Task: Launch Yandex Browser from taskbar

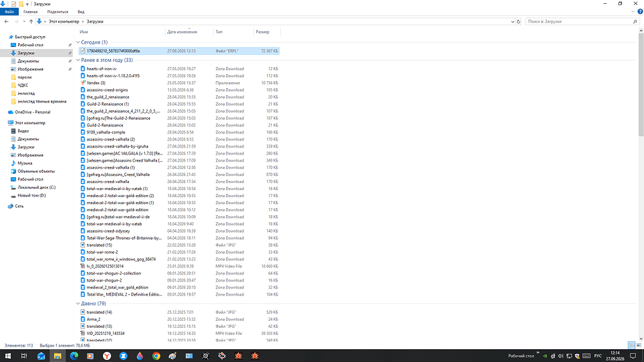Action: [x=107, y=356]
